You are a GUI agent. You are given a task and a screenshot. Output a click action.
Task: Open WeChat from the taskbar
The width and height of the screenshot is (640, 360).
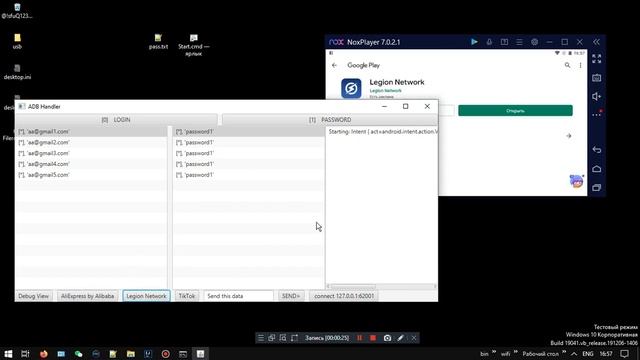(78, 353)
